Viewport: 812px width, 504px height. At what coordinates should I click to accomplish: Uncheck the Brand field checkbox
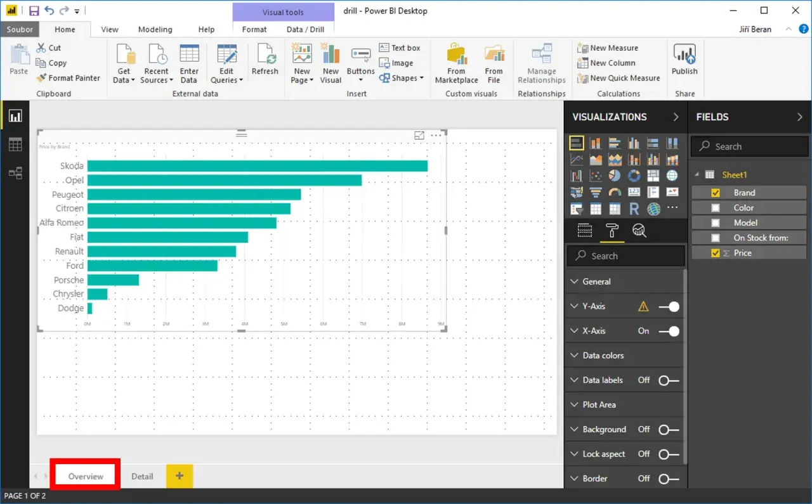[x=716, y=193]
